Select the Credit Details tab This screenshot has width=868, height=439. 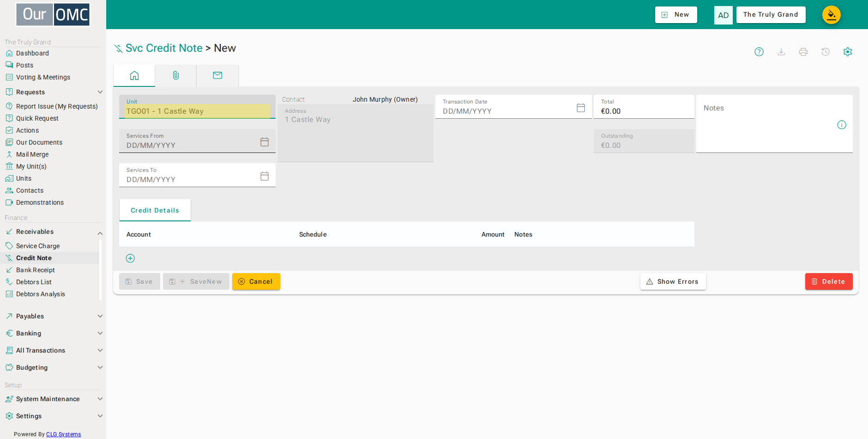click(155, 210)
